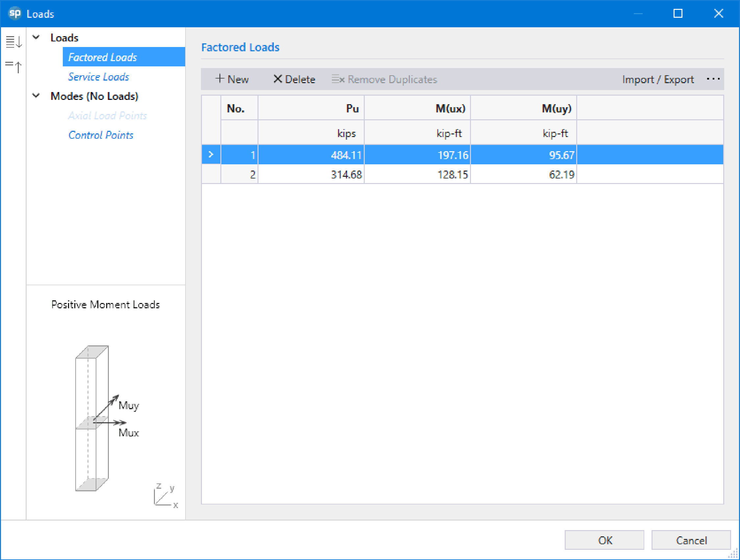The width and height of the screenshot is (740, 560).
Task: Click the expand all list icon
Action: [x=14, y=42]
